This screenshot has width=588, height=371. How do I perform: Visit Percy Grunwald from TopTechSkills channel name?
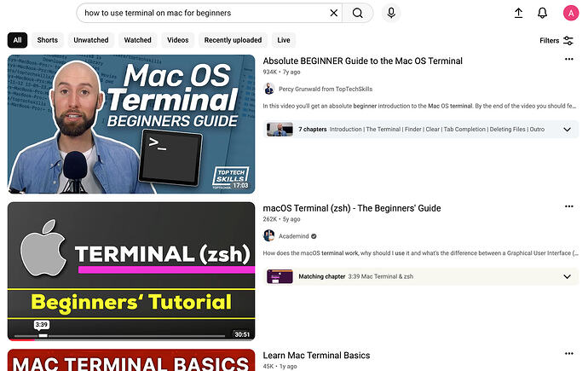(x=326, y=90)
